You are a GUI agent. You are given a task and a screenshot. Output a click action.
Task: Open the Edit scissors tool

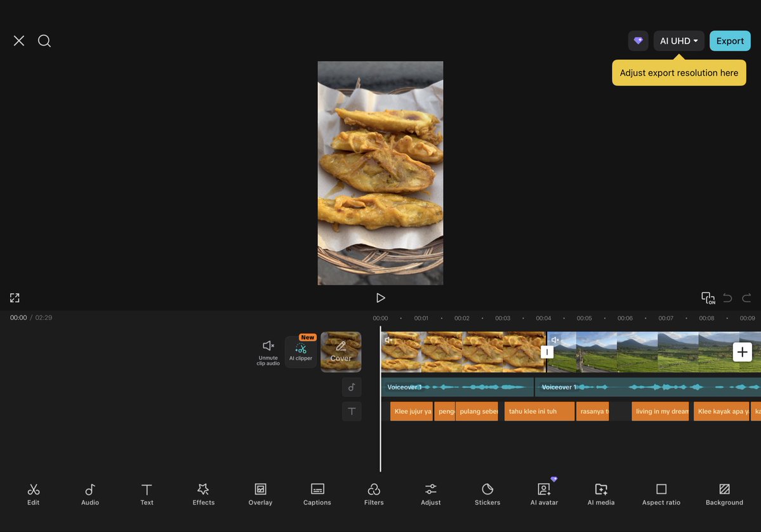point(34,495)
